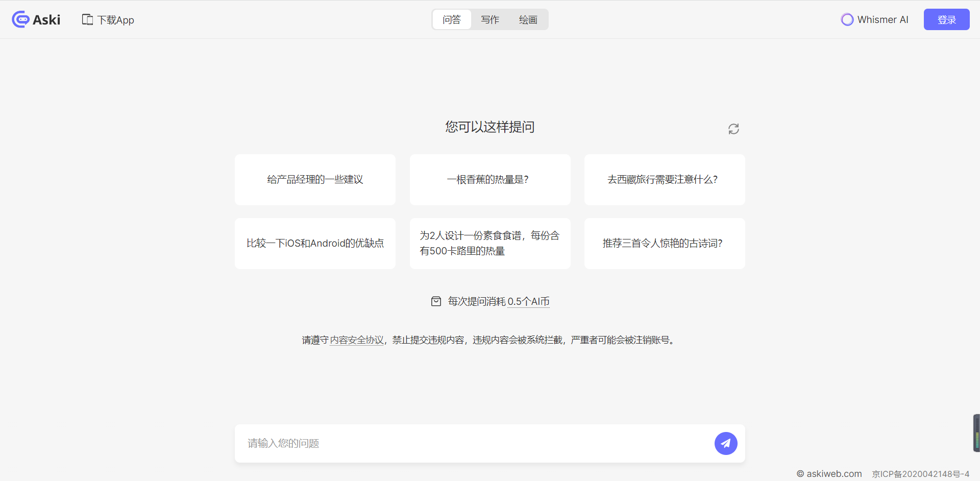980x481 pixels.
Task: Switch to the 问答 tab
Action: click(x=452, y=19)
